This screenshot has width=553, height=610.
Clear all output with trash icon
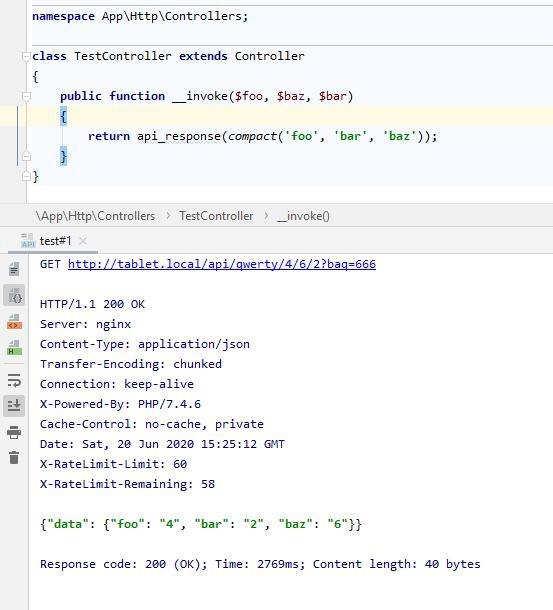[14, 458]
